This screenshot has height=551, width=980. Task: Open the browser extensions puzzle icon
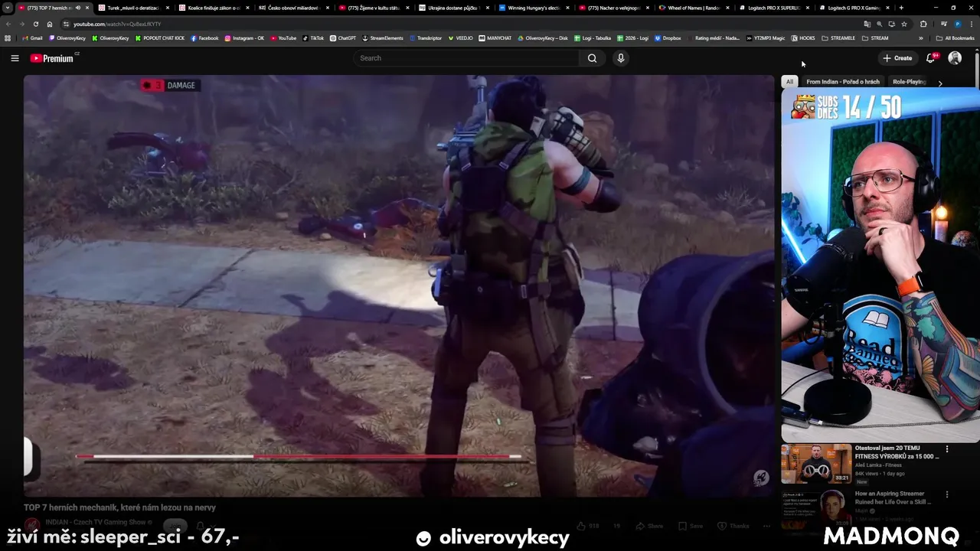point(923,24)
